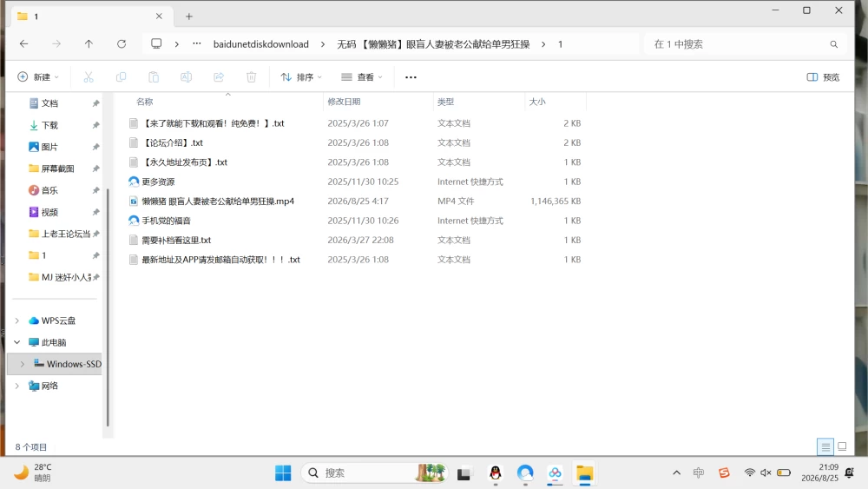Expand the 网络 tree node
The height and width of the screenshot is (489, 868).
click(17, 386)
